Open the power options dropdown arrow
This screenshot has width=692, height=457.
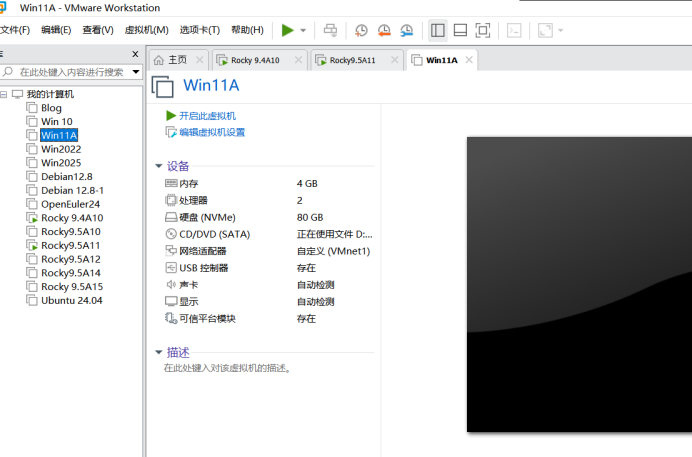303,30
